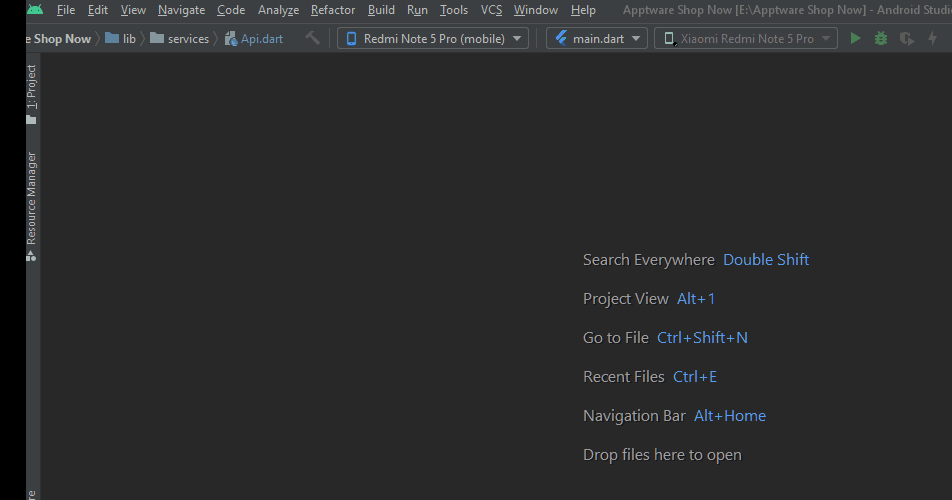This screenshot has height=500, width=952.
Task: Click the services folder breadcrumb
Action: click(180, 39)
